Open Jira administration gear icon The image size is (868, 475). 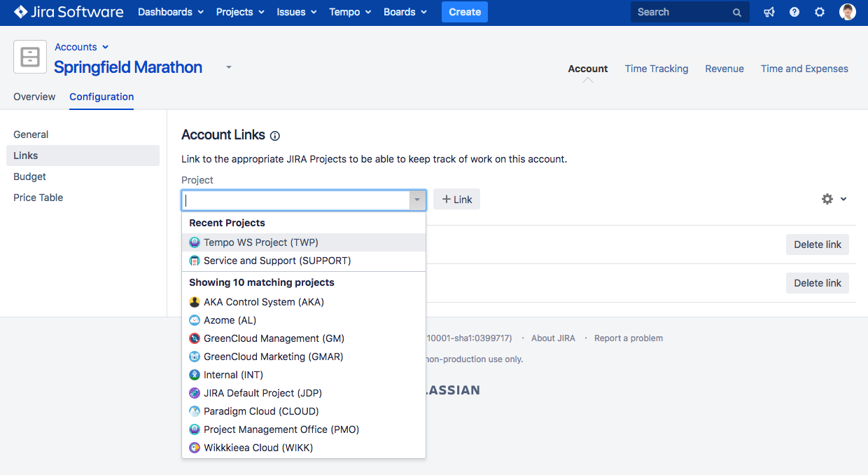(x=820, y=12)
